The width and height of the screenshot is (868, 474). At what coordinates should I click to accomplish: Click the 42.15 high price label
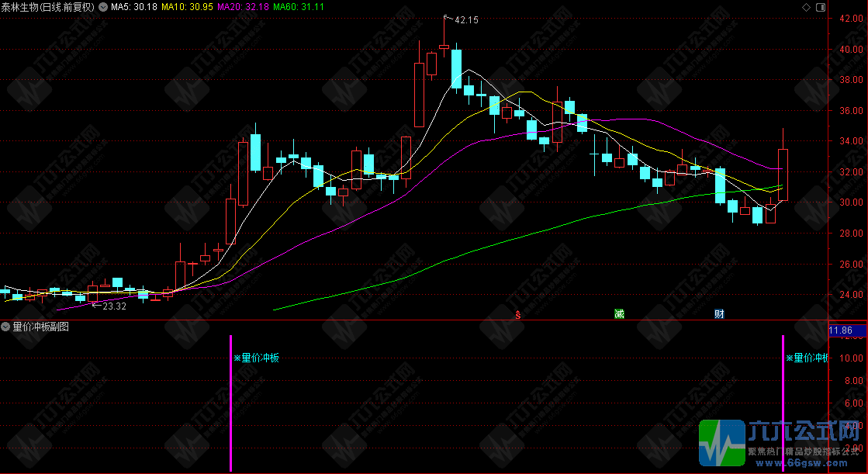point(466,20)
